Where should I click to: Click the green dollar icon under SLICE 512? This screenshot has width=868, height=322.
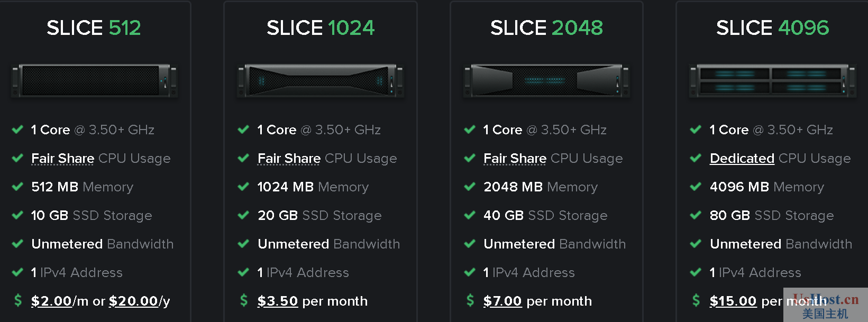tap(18, 300)
